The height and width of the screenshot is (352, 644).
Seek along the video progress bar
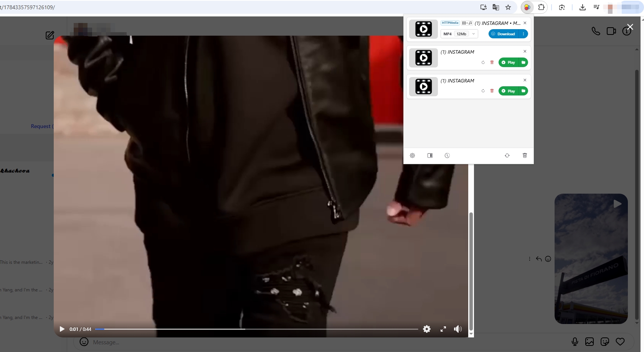(x=256, y=329)
